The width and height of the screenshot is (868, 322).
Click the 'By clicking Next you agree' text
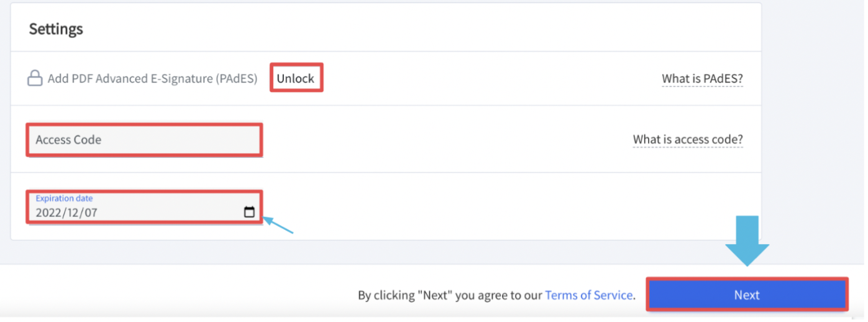point(450,295)
